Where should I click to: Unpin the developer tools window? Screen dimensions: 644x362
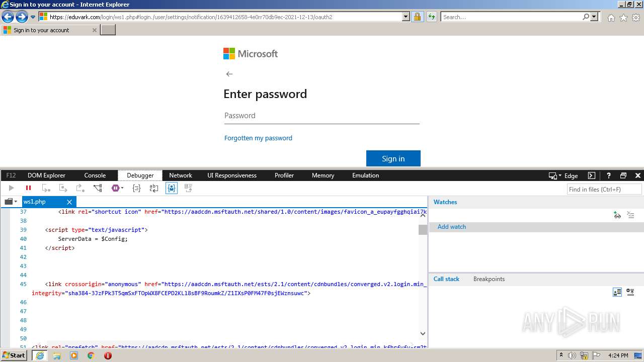[x=623, y=175]
